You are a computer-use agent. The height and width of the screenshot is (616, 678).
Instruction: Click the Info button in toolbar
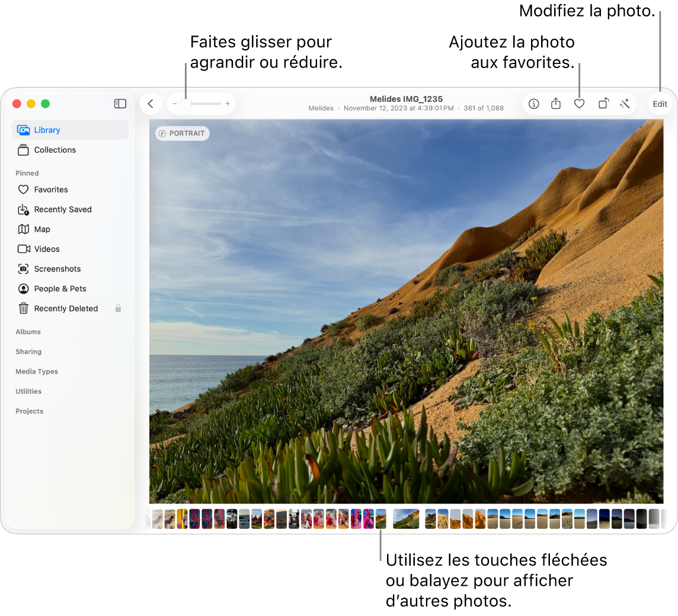[534, 104]
